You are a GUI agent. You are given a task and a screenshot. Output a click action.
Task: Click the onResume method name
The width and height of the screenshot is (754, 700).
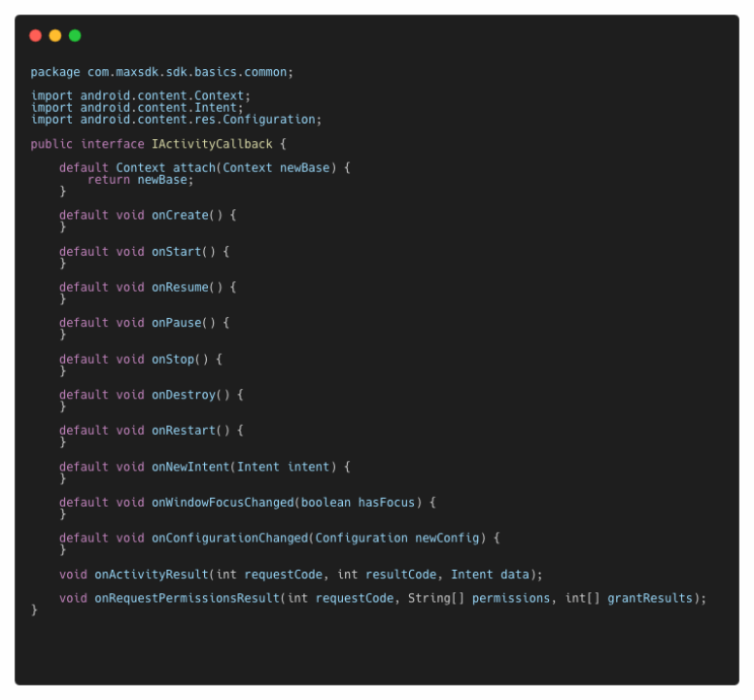coord(180,287)
